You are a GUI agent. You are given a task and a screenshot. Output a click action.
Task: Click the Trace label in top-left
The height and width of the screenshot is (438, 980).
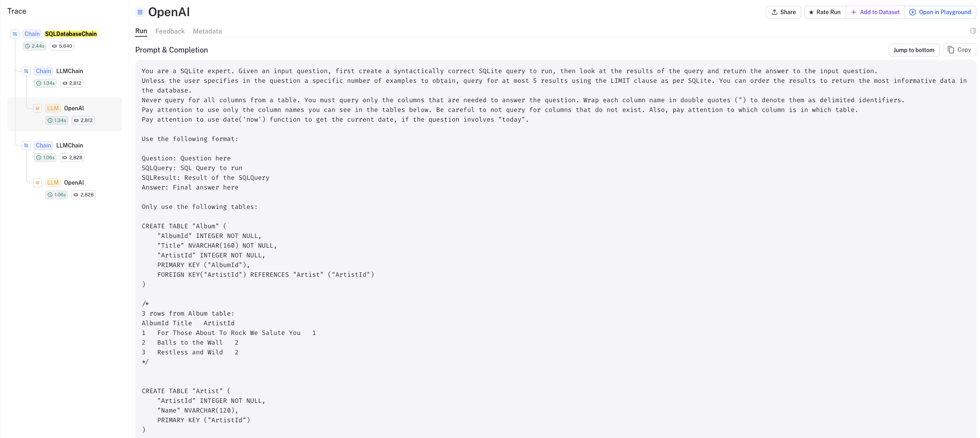click(x=17, y=11)
